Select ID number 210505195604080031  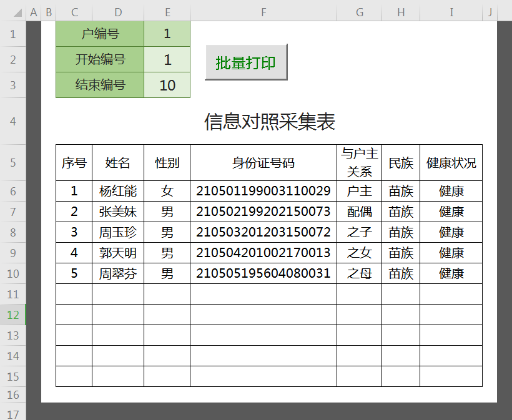tap(263, 273)
